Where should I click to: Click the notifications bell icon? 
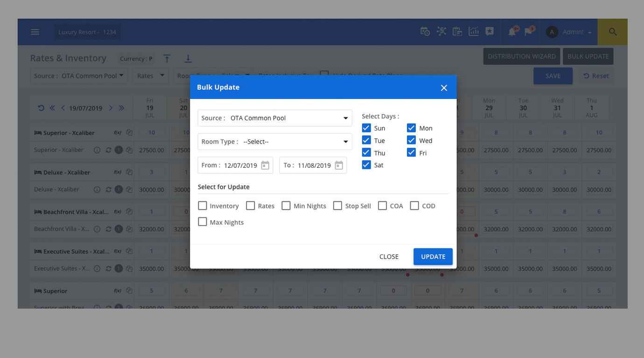pos(512,32)
